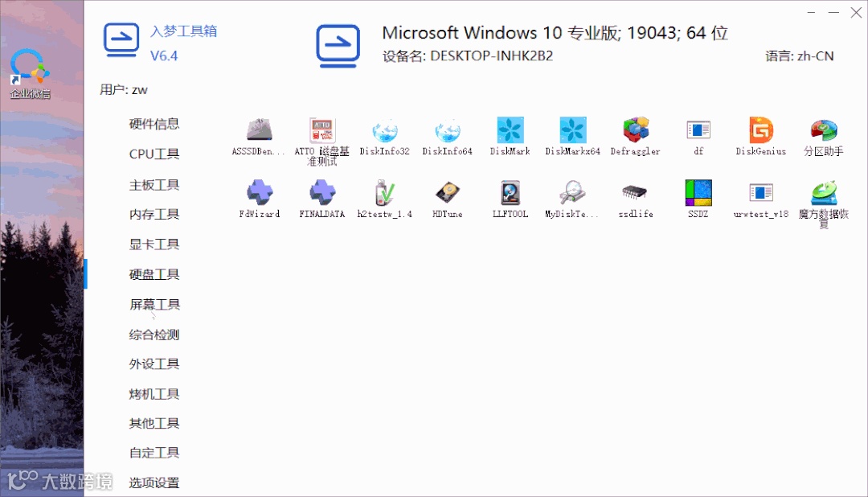
Task: Launch DiskMark benchmark
Action: coord(510,136)
